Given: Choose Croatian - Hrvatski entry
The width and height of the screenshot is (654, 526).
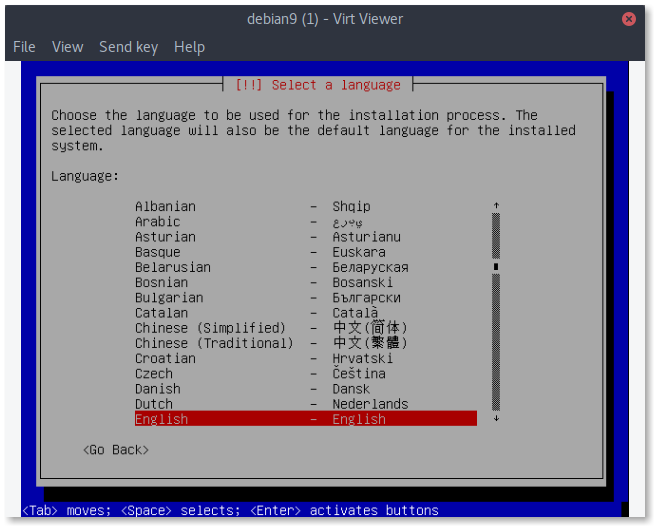Looking at the screenshot, I should coord(306,358).
